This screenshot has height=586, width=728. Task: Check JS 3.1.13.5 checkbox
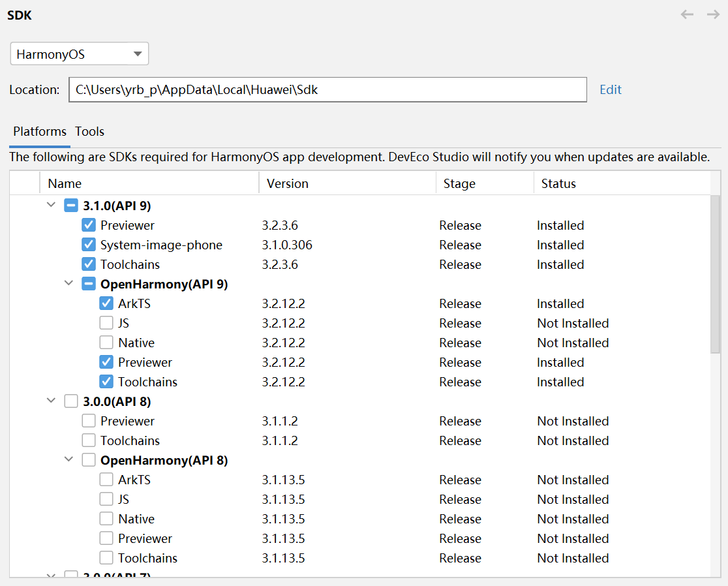tap(106, 499)
